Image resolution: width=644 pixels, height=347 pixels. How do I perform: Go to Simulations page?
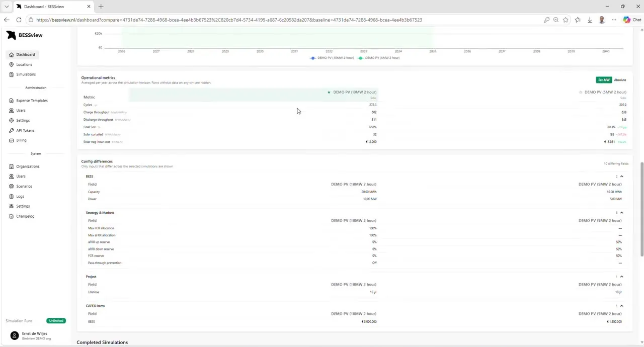[x=26, y=74]
